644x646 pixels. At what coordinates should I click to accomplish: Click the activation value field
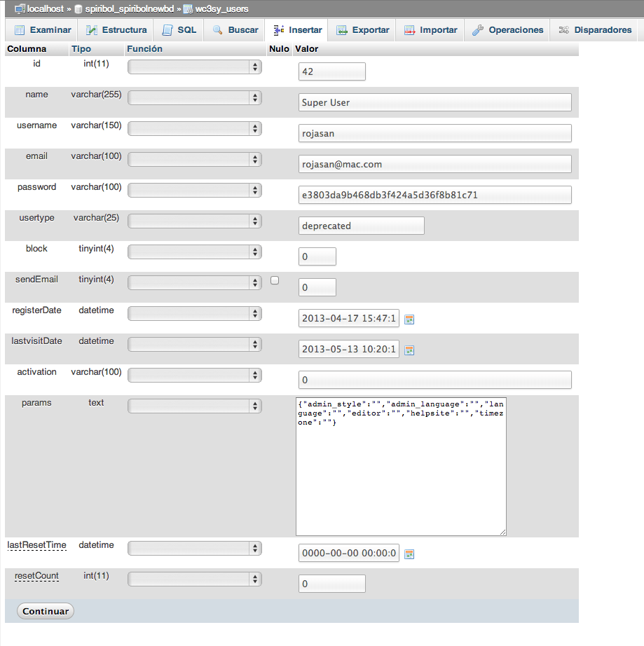pyautogui.click(x=434, y=380)
